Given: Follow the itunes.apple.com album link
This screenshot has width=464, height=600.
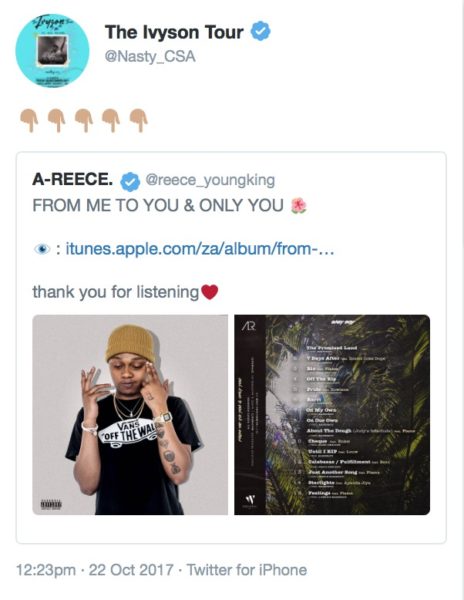Looking at the screenshot, I should 200,249.
